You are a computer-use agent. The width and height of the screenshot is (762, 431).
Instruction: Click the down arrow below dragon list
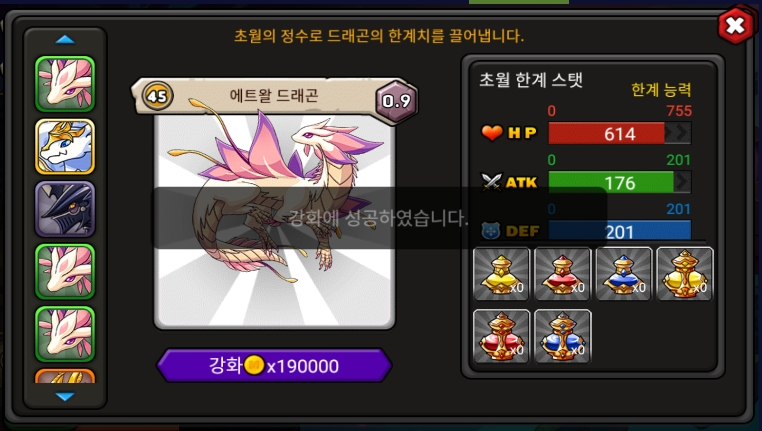[x=65, y=397]
